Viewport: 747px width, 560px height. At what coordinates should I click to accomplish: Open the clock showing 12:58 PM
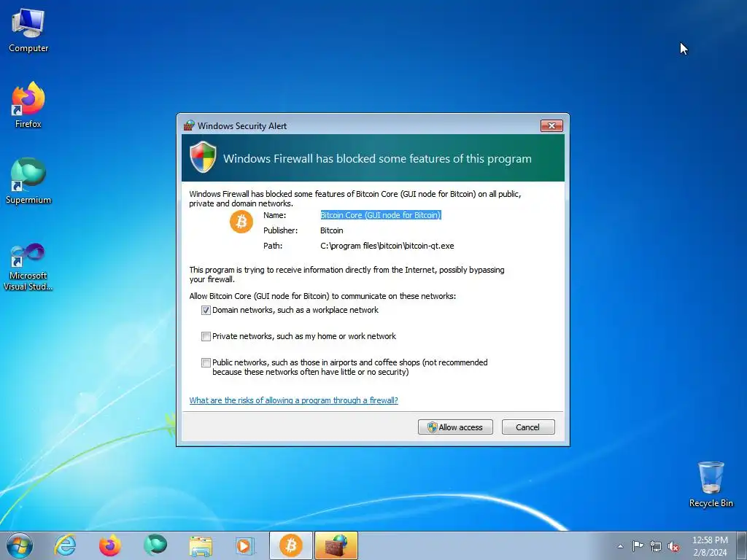710,546
